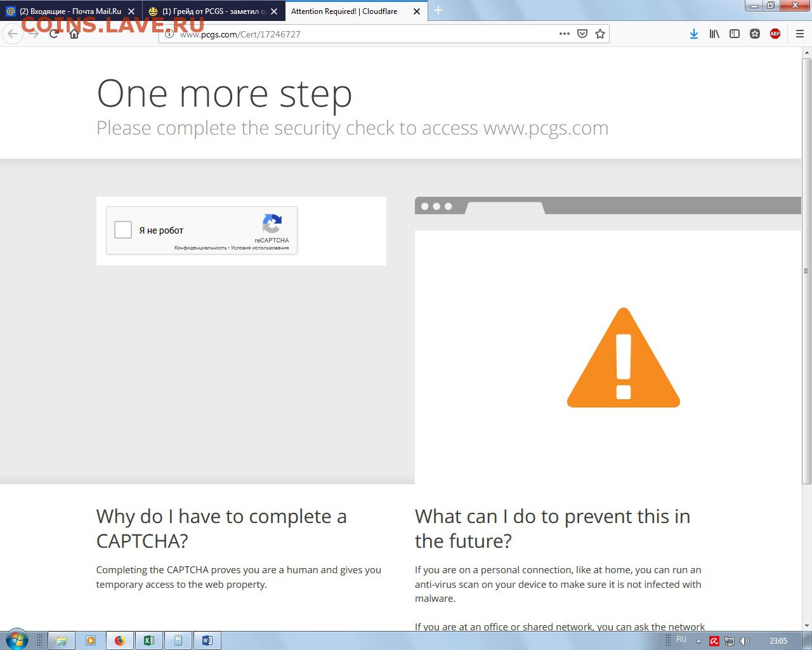The width and height of the screenshot is (812, 650).
Task: Check the "Я не робот" reCAPTCHA checkbox
Action: coord(123,230)
